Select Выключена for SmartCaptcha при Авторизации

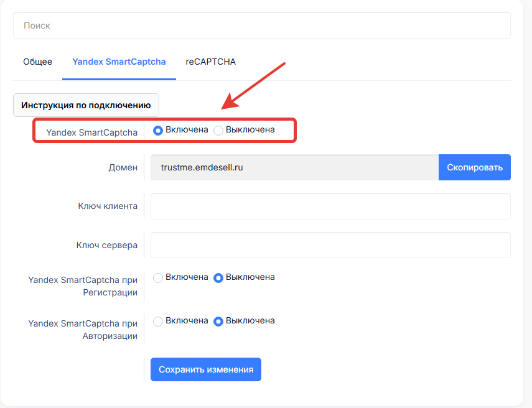click(218, 322)
